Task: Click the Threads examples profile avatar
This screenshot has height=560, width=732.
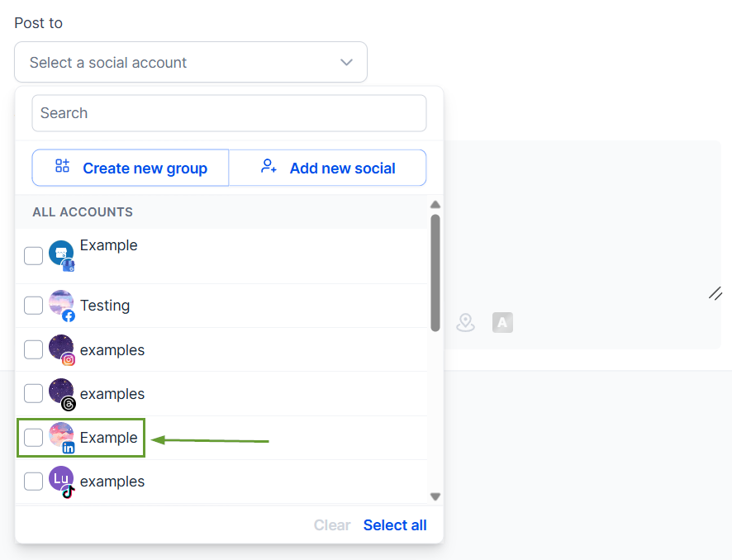Action: point(61,391)
